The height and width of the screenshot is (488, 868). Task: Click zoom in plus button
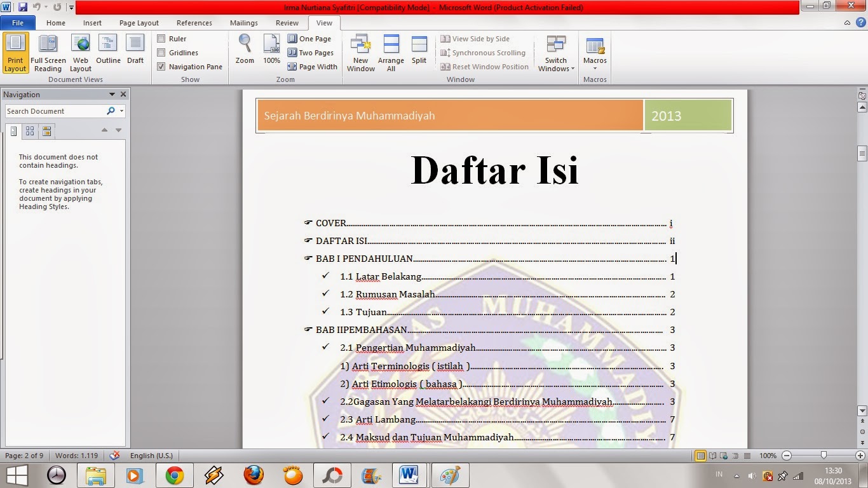coord(860,456)
